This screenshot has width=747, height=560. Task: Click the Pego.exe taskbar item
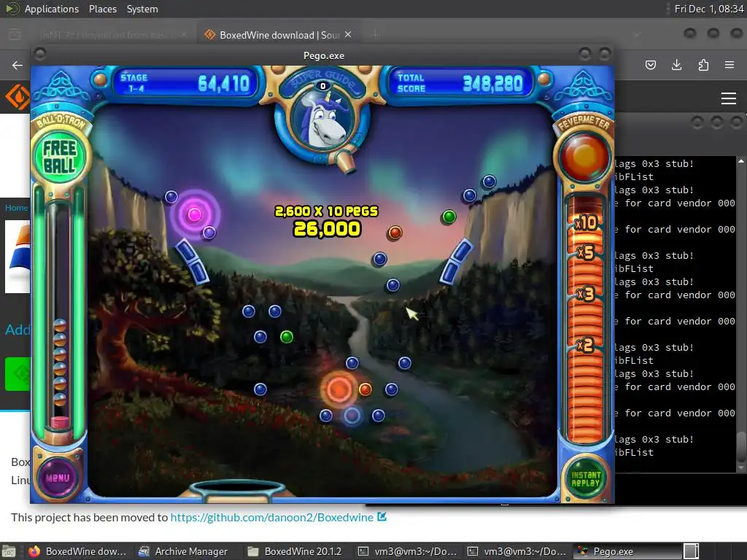(x=627, y=551)
